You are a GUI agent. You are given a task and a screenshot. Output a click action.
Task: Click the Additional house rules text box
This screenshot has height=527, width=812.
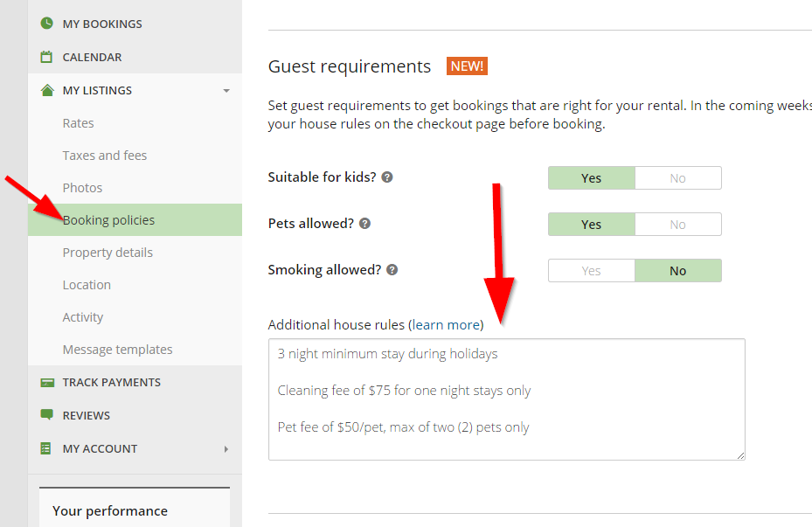point(506,399)
